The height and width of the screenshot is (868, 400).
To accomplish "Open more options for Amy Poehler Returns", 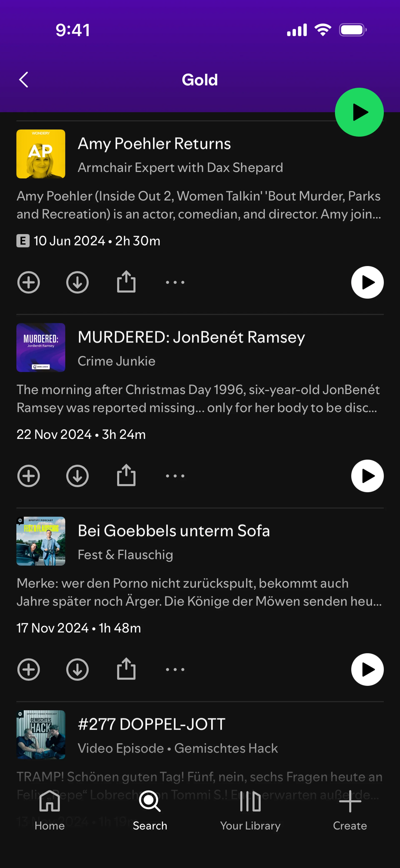I will tap(175, 282).
